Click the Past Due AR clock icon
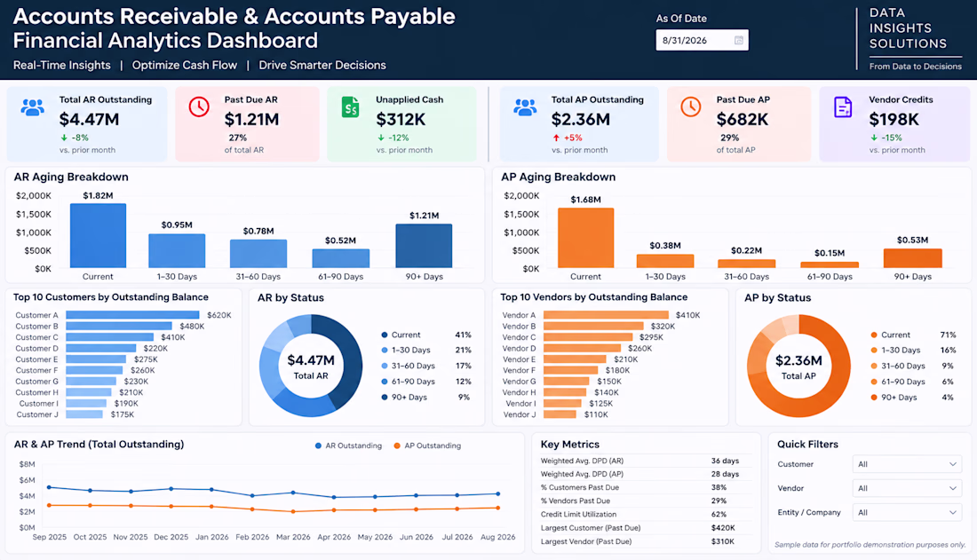Image resolution: width=977 pixels, height=560 pixels. tap(199, 107)
